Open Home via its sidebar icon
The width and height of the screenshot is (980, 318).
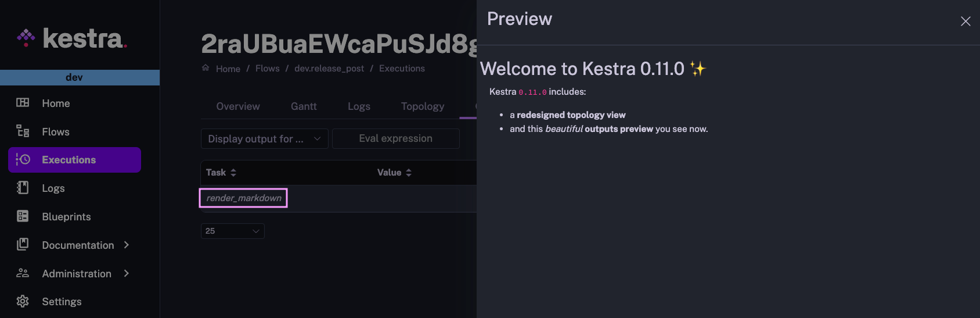pos(23,103)
